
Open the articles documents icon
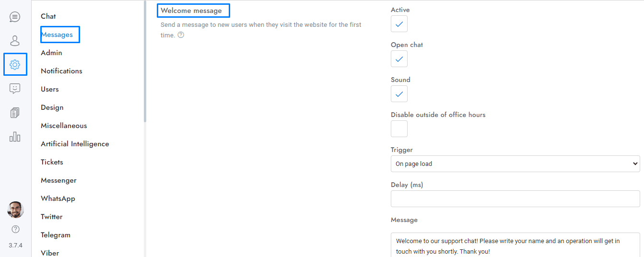coord(15,113)
